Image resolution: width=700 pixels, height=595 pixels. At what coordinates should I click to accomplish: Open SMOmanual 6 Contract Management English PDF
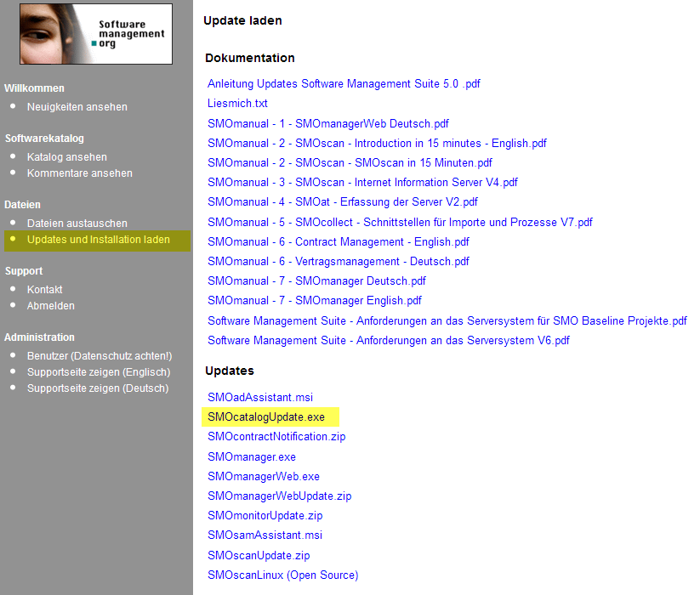(x=338, y=241)
